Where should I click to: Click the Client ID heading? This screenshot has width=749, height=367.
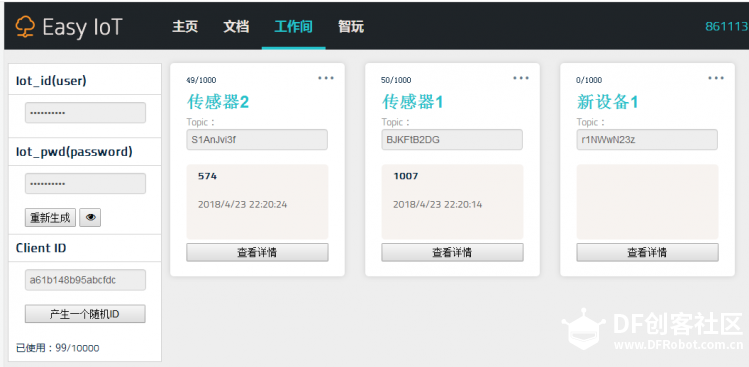[41, 248]
